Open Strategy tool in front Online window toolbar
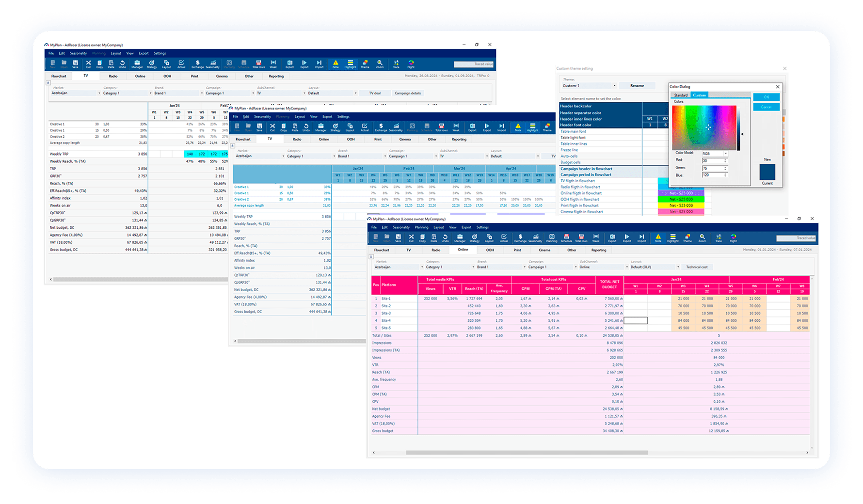The height and width of the screenshot is (504, 863). point(475,237)
